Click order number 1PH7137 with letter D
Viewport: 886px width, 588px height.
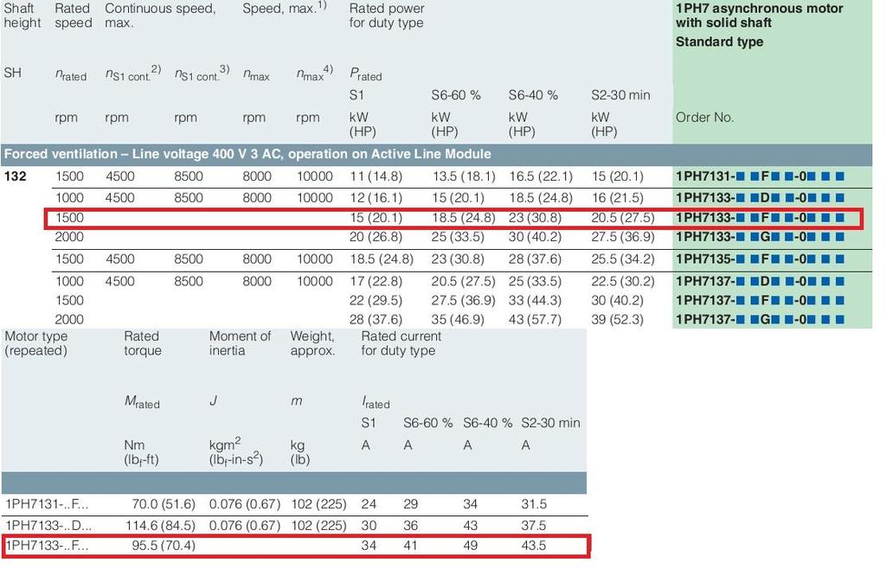click(x=760, y=281)
